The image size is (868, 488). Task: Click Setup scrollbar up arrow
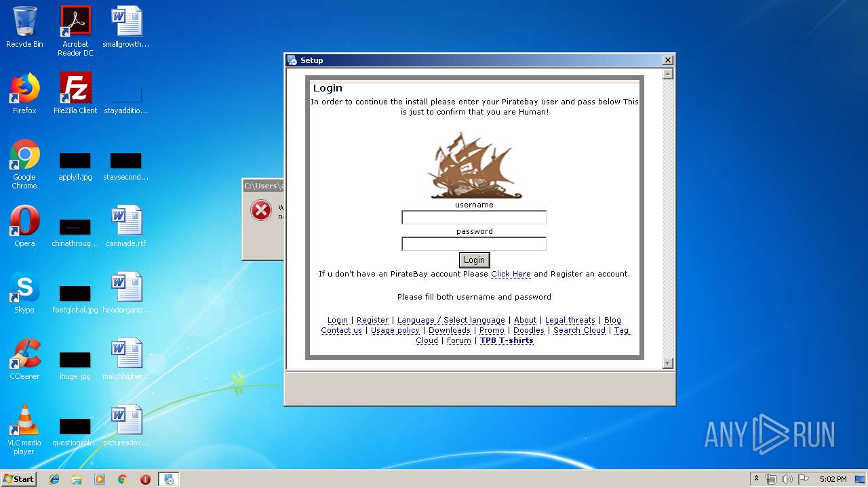[667, 74]
